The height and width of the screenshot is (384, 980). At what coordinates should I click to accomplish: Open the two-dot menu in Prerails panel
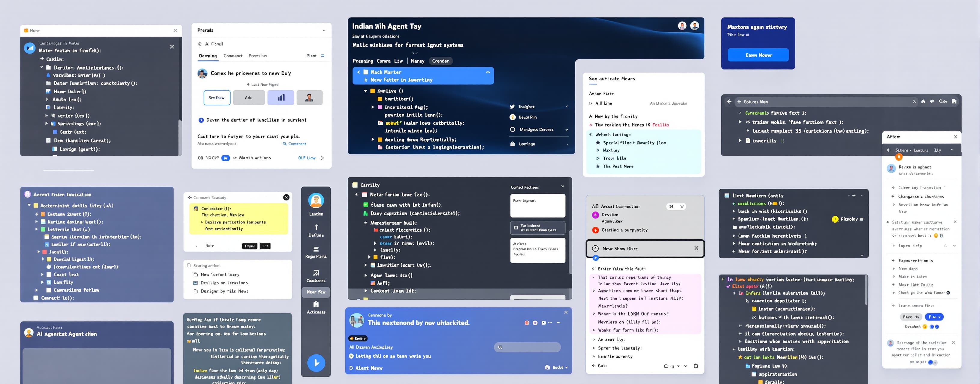click(324, 30)
